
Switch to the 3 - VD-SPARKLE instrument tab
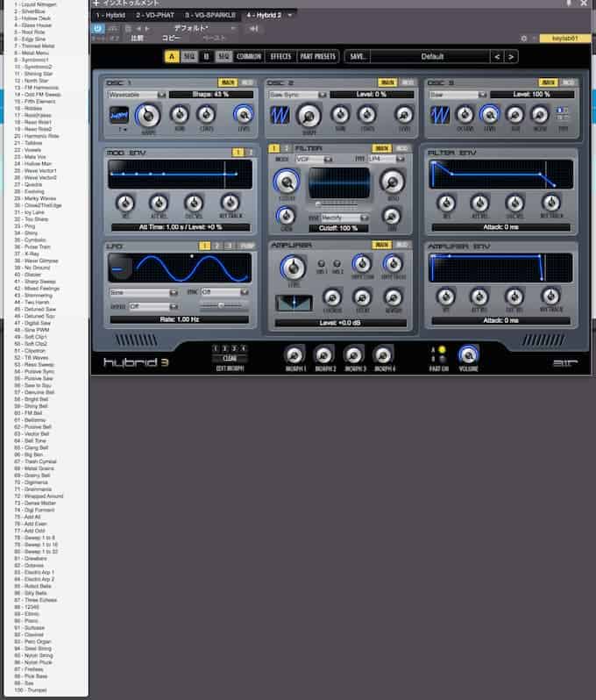click(210, 15)
